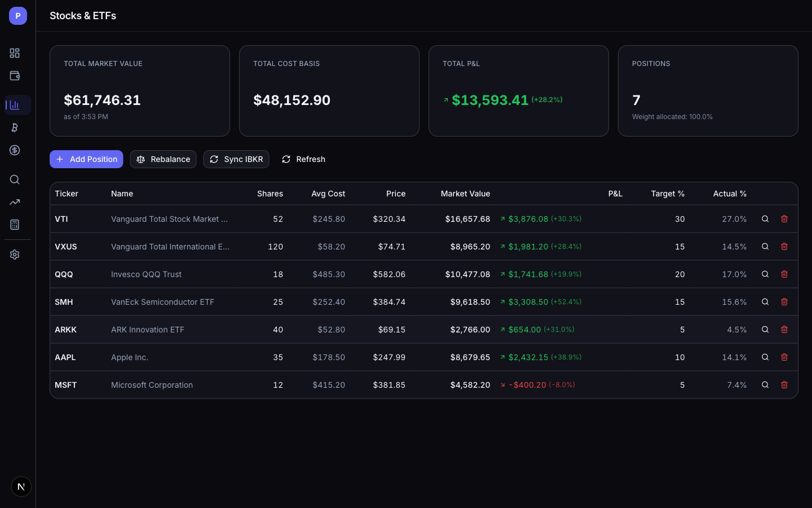Screen dimensions: 812x508
Task: Inspect the QQQ position with magnifier icon
Action: [765, 274]
